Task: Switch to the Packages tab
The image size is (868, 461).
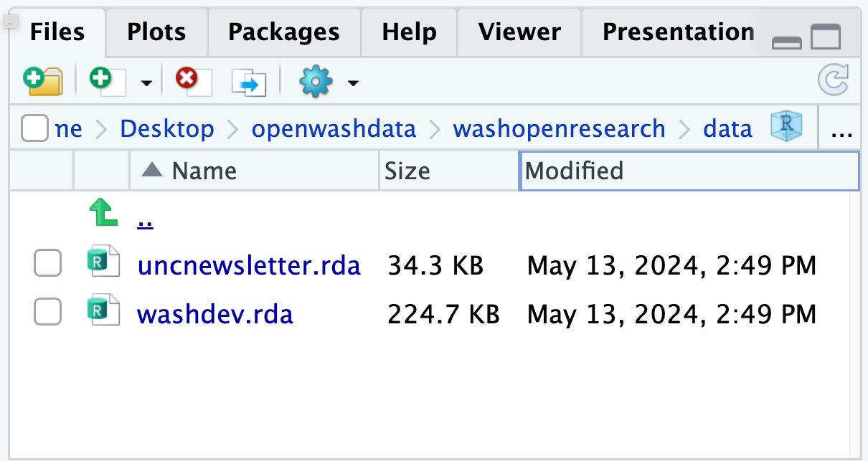Action: (x=284, y=32)
